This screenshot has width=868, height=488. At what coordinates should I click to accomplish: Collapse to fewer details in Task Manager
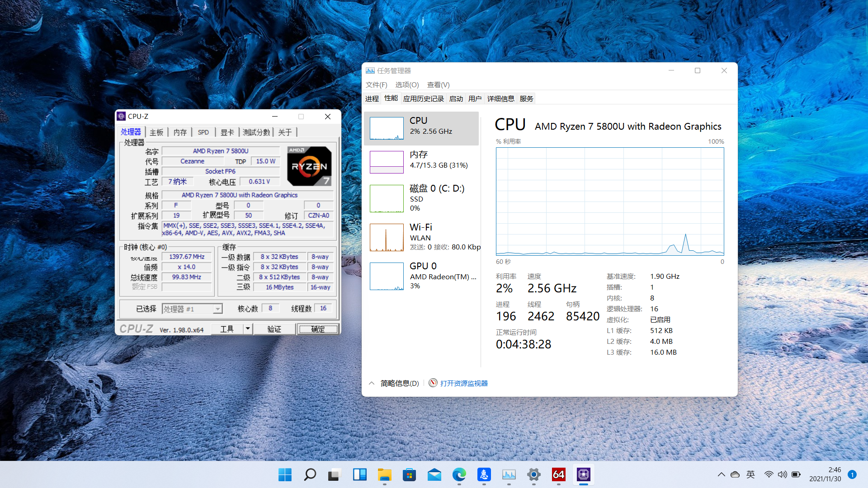(394, 383)
